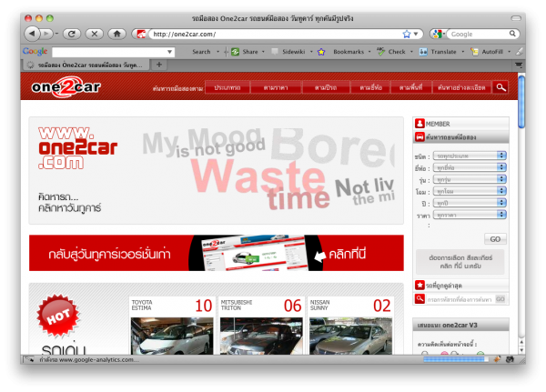Click the Stop loading button
The height and width of the screenshot is (392, 546).
tap(94, 34)
